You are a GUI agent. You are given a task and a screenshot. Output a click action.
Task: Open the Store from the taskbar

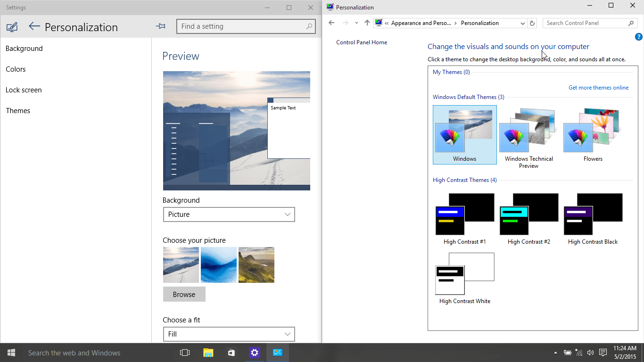click(231, 353)
